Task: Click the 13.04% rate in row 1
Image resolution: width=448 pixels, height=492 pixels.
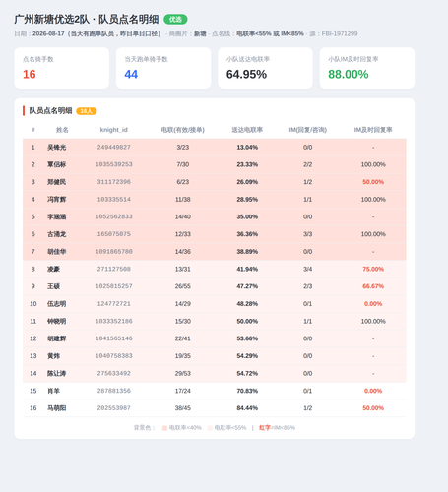Action: click(x=247, y=148)
